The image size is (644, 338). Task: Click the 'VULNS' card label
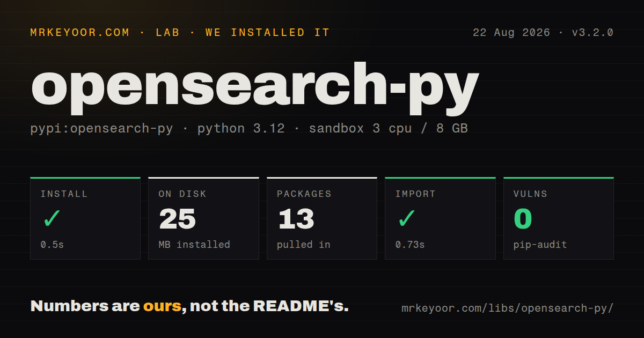(530, 194)
